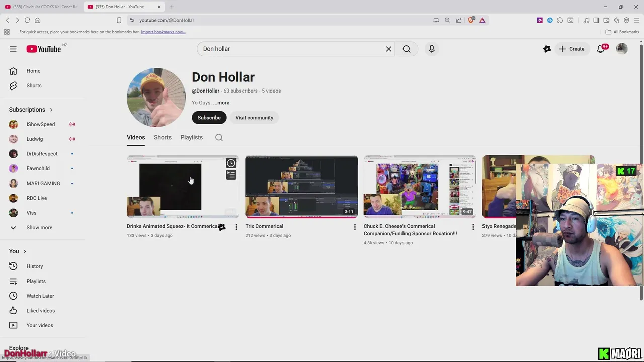Screen dimensions: 644x362
Task: Open the Brave wallet icon
Action: (606, 20)
